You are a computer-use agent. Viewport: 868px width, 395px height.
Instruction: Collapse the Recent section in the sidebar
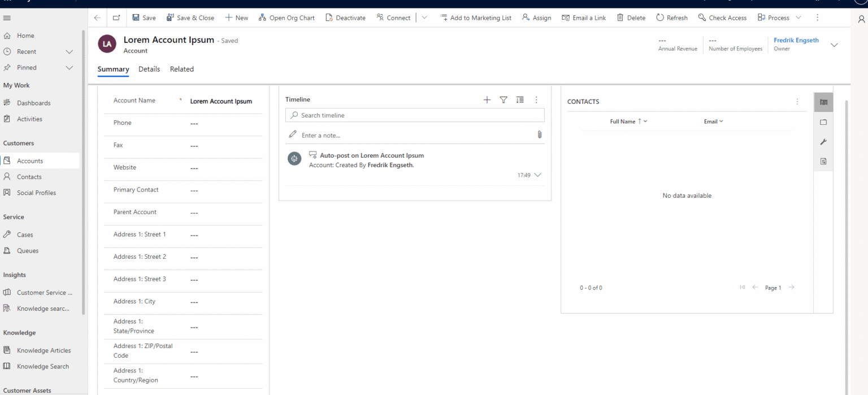(69, 51)
